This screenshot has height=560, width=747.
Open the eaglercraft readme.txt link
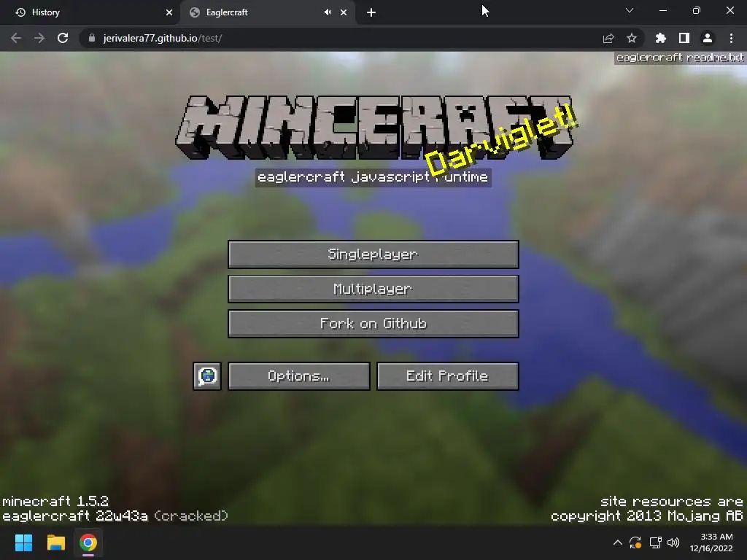click(x=680, y=58)
